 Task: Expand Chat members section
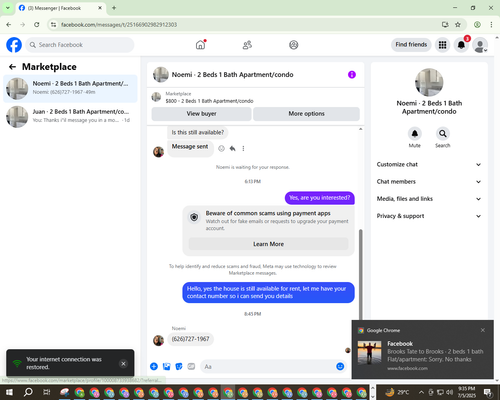point(429,182)
